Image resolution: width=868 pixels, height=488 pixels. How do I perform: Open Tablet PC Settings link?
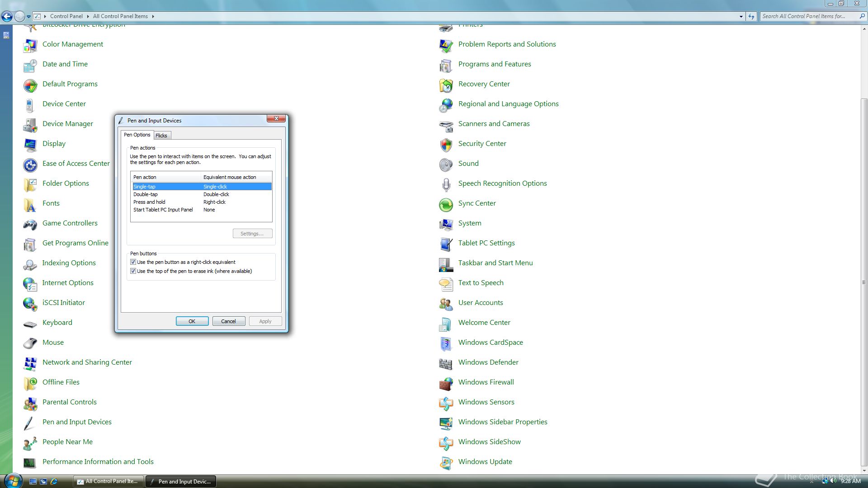point(486,243)
